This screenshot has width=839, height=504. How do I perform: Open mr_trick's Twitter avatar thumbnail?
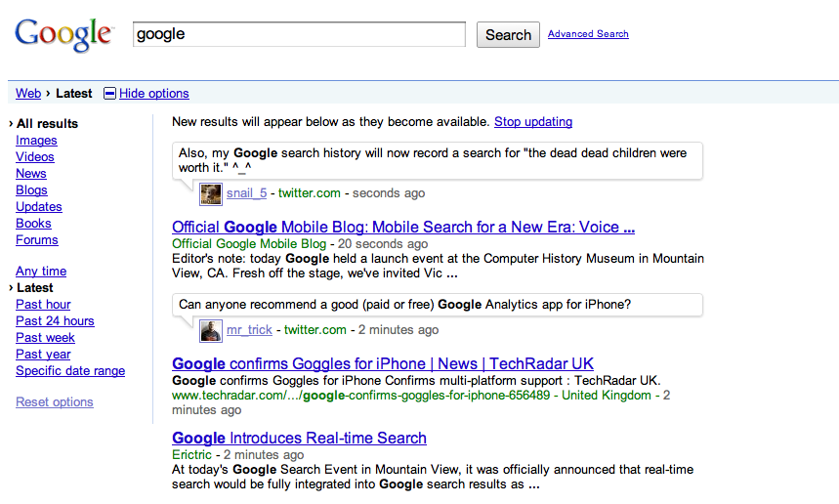pos(211,330)
